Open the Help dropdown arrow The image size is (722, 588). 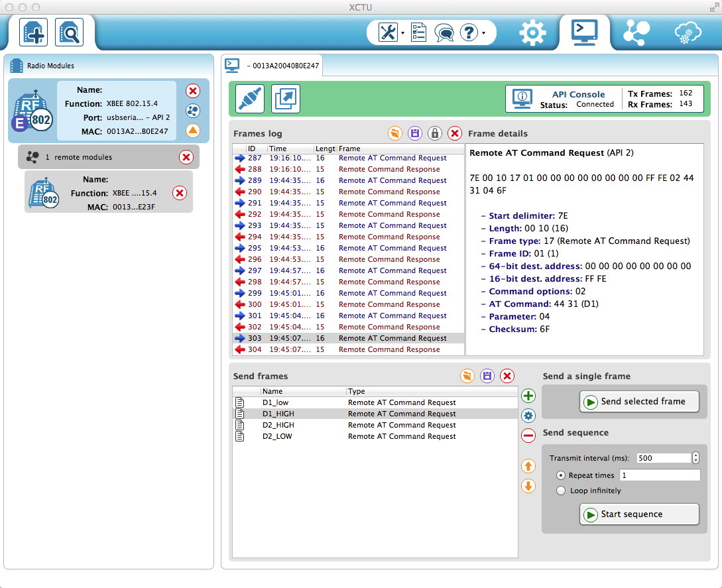tap(482, 32)
